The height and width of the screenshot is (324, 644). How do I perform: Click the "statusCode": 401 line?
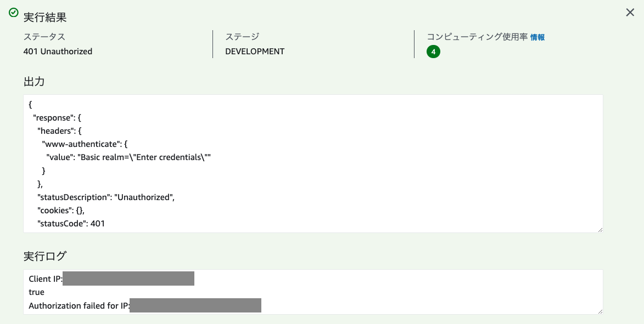[x=71, y=224]
